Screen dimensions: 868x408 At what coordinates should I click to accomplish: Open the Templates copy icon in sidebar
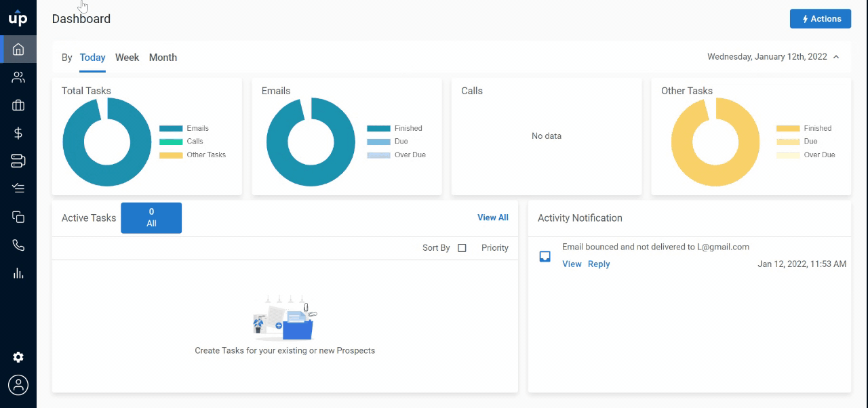18,217
